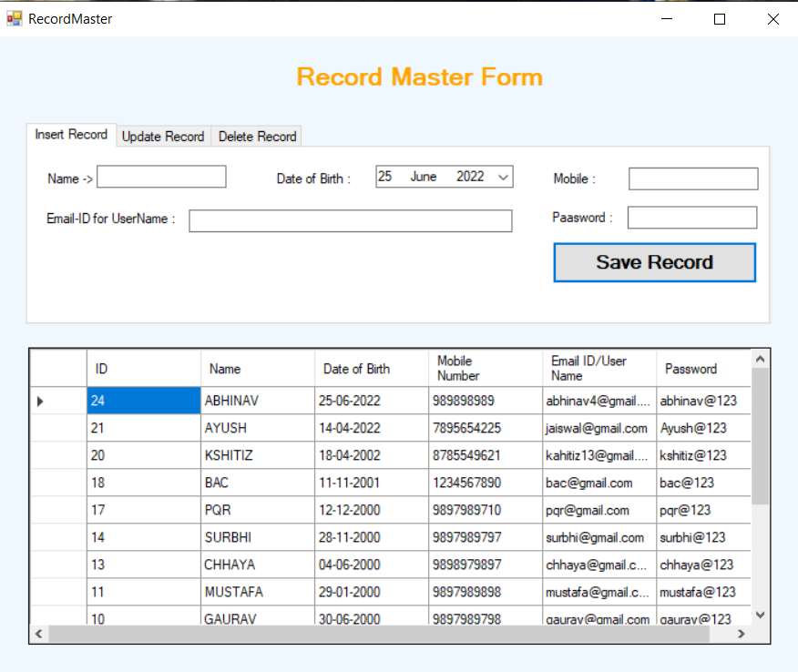Click the Date of Birth column header

(x=372, y=368)
